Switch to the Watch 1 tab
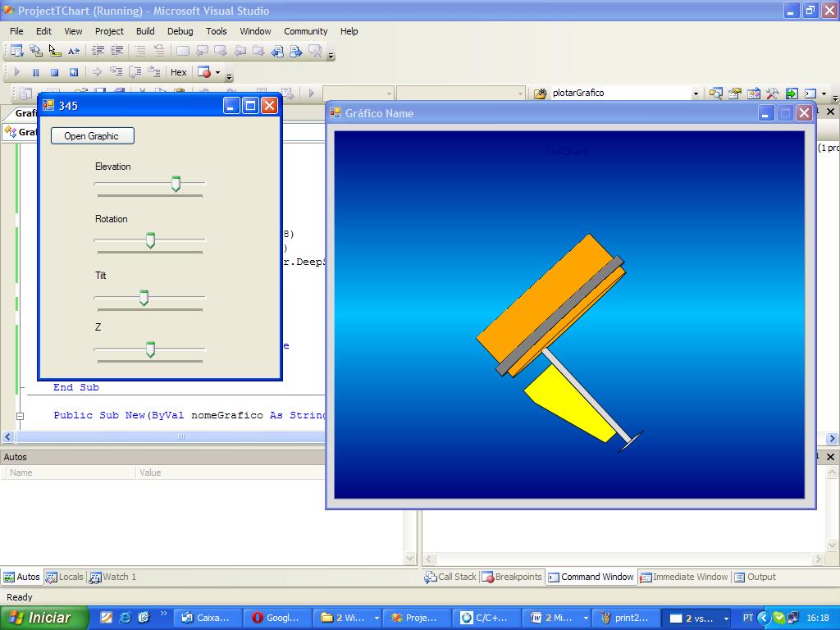 [113, 577]
